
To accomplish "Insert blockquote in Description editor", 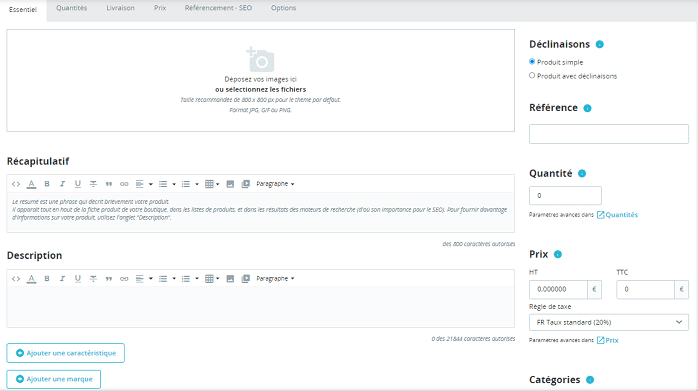I will (x=109, y=279).
